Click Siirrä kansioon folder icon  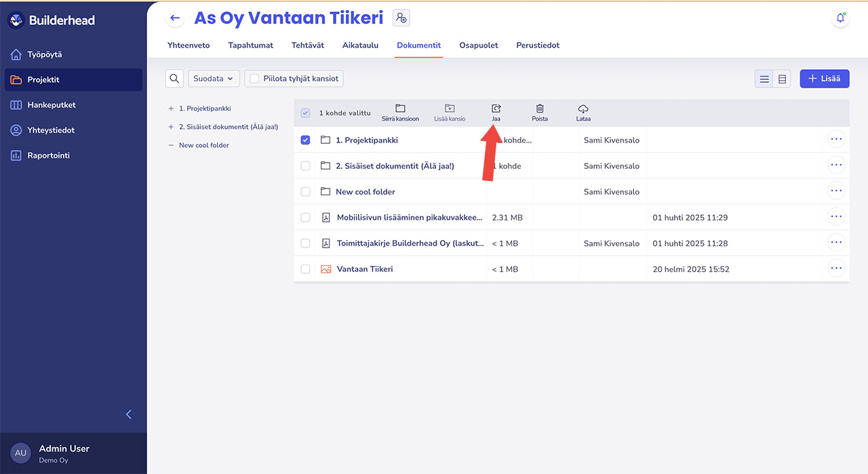400,109
